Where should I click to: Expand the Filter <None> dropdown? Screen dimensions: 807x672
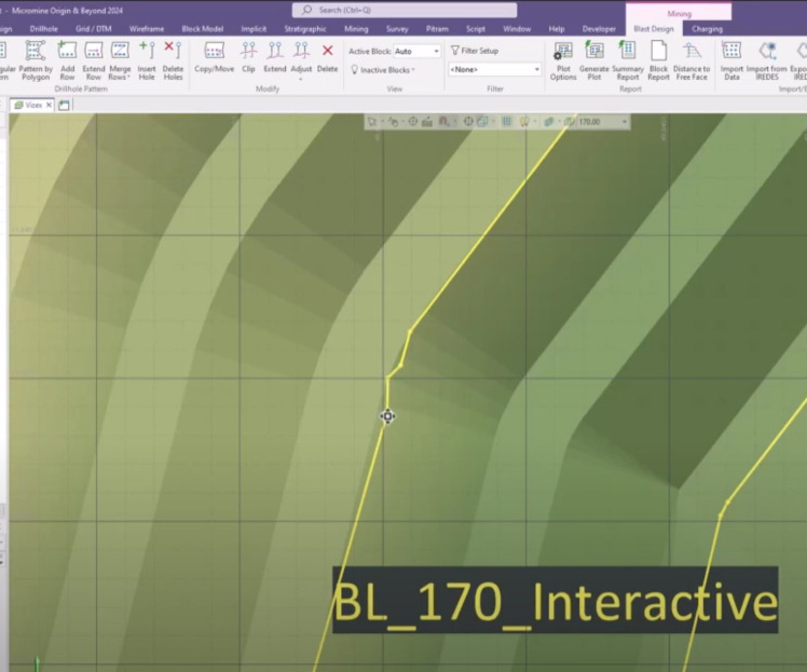click(536, 69)
